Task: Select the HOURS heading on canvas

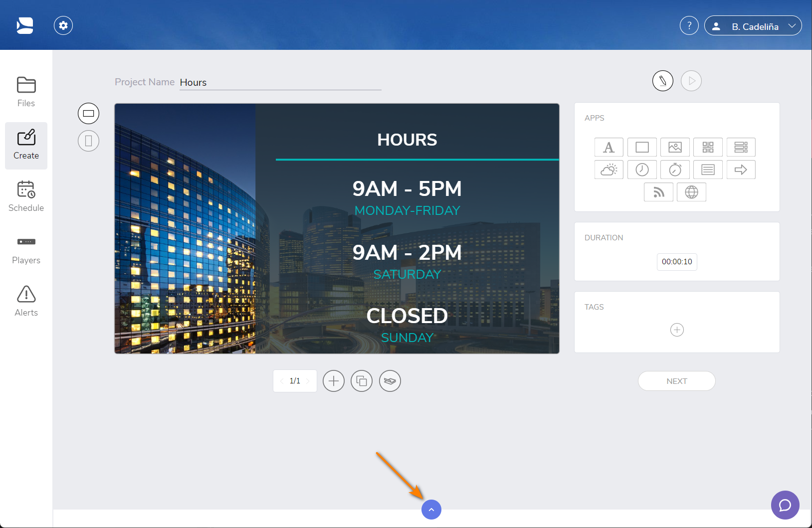Action: [407, 140]
